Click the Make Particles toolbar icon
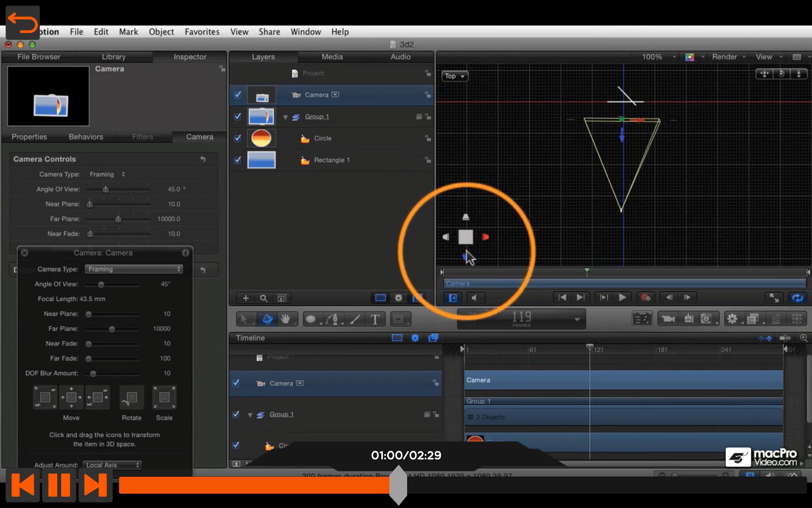 pyautogui.click(x=776, y=319)
